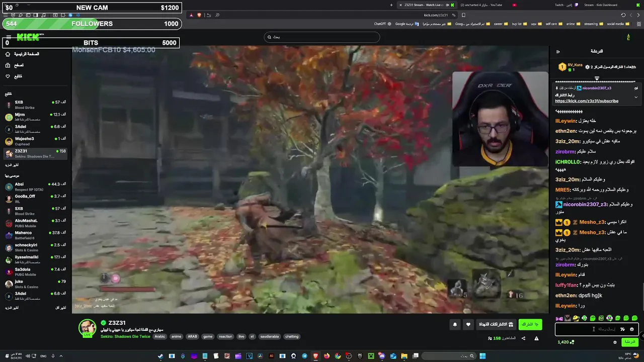Select the chatting tag
Viewport: 644px width, 362px height.
(x=292, y=336)
